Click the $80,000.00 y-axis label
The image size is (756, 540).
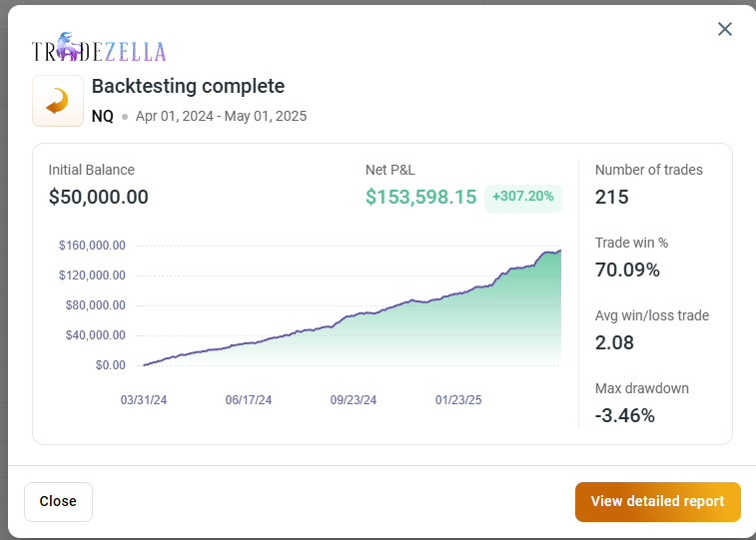pos(96,305)
